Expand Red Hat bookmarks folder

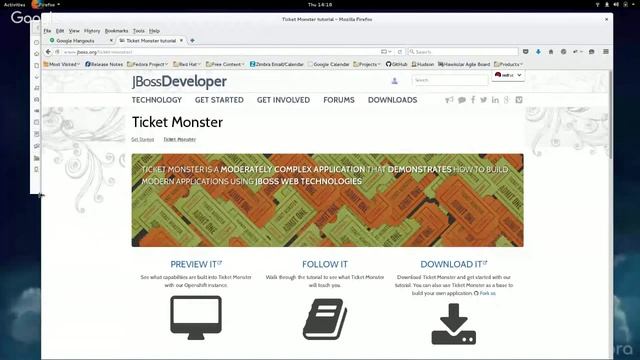click(x=187, y=64)
